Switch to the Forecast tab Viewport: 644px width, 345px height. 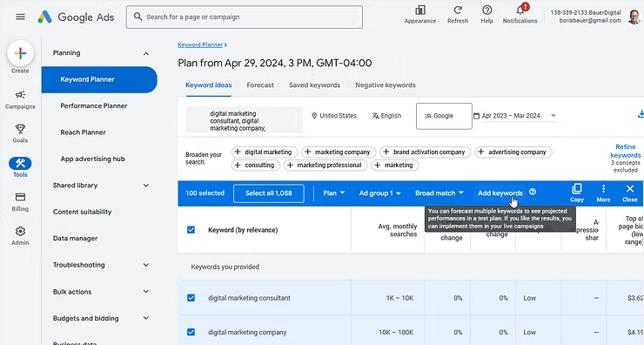pyautogui.click(x=260, y=85)
